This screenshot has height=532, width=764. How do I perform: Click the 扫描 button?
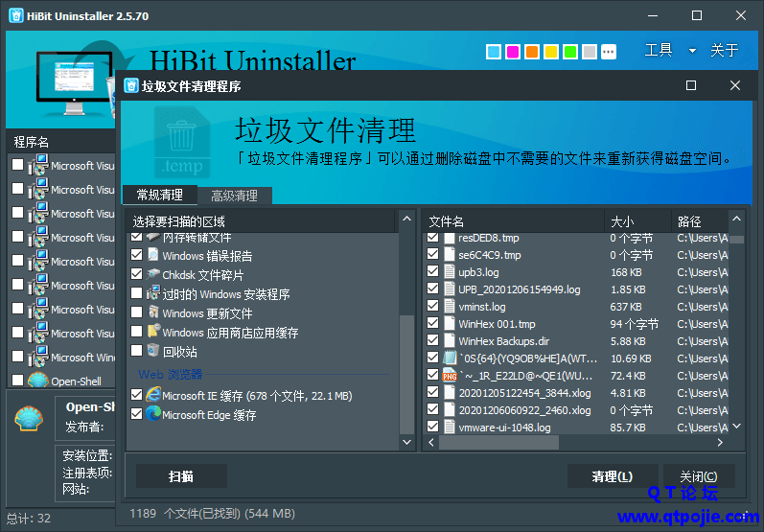181,476
